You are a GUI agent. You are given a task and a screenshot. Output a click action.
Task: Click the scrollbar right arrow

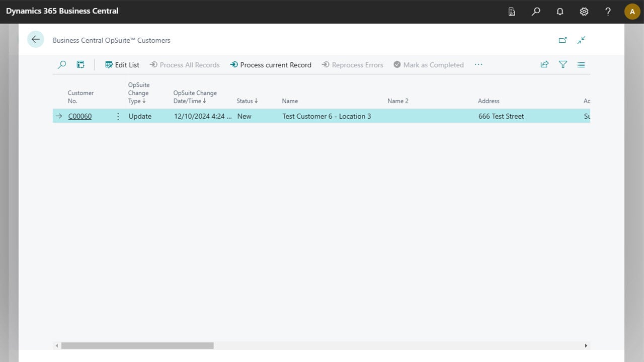click(586, 346)
